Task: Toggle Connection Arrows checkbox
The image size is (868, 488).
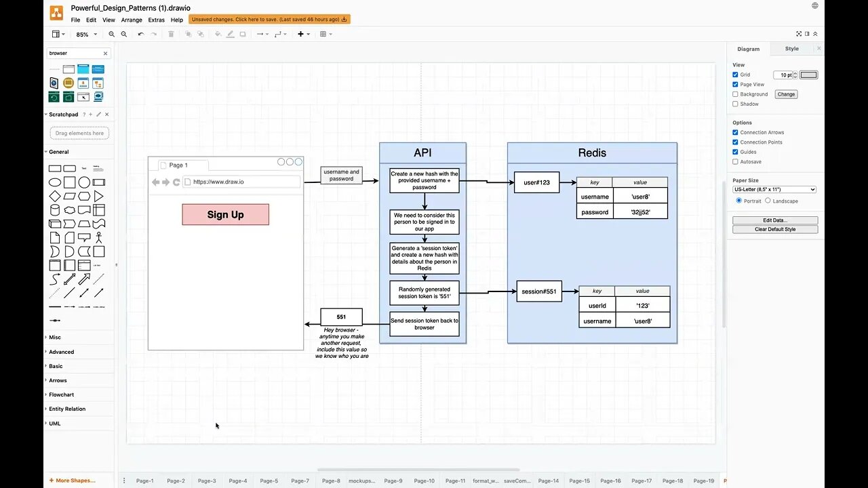Action: click(735, 132)
